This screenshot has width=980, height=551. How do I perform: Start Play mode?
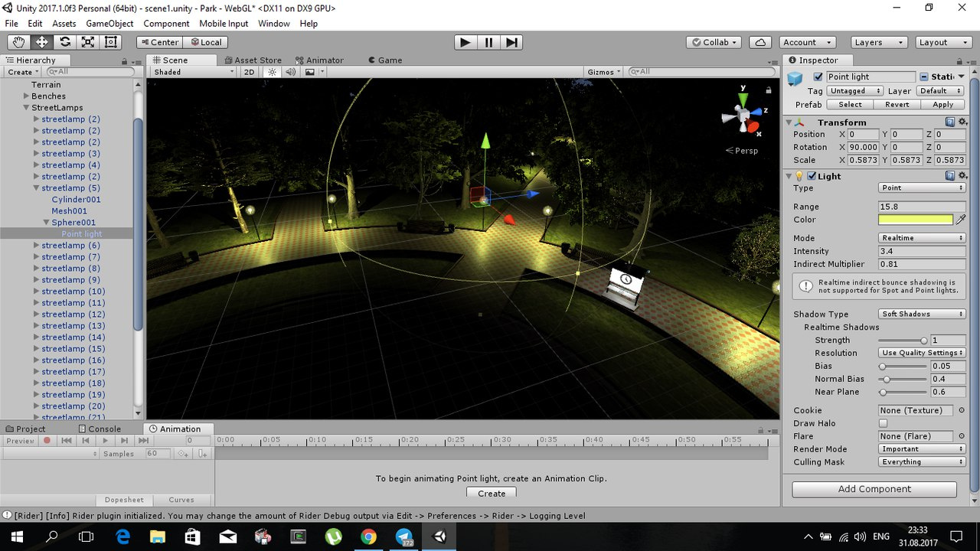tap(465, 42)
